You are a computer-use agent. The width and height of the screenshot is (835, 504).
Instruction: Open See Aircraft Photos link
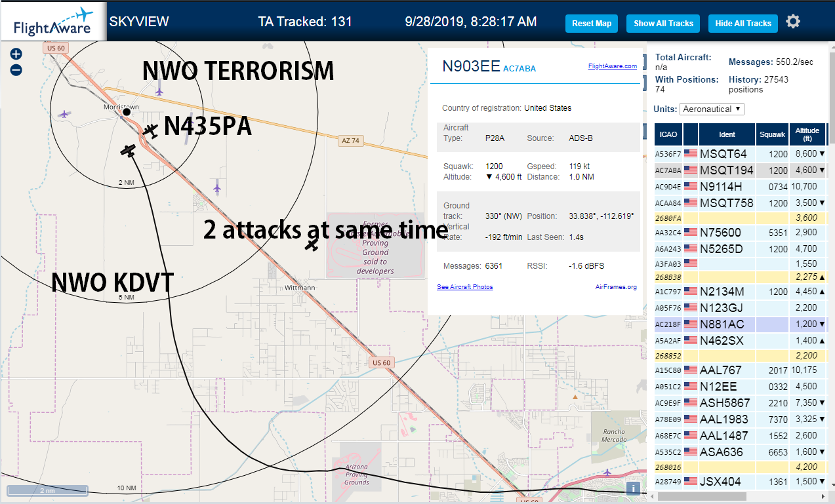(x=464, y=287)
